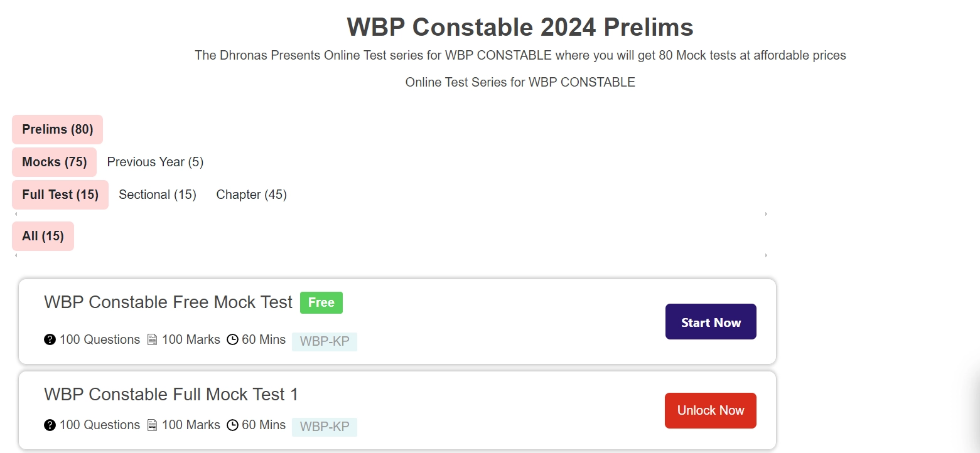Open the WBP Constable Full Mock Test 1 title
Image resolution: width=980 pixels, height=453 pixels.
coord(171,394)
